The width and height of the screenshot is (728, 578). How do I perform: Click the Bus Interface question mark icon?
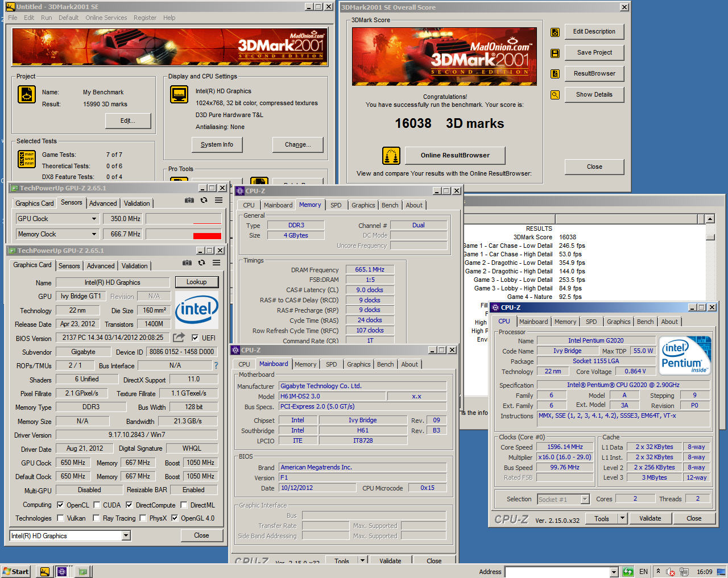pos(216,365)
